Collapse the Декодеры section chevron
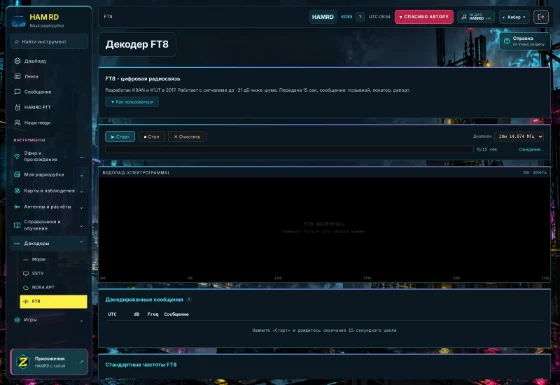 pos(81,242)
